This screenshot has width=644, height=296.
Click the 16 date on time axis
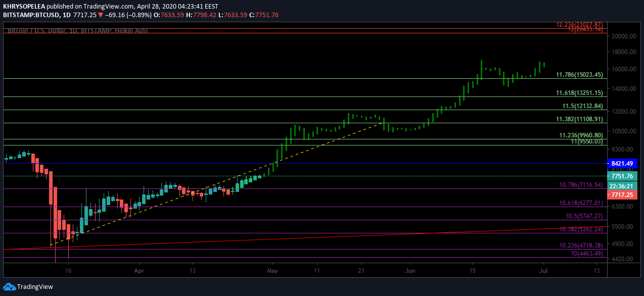pos(68,271)
